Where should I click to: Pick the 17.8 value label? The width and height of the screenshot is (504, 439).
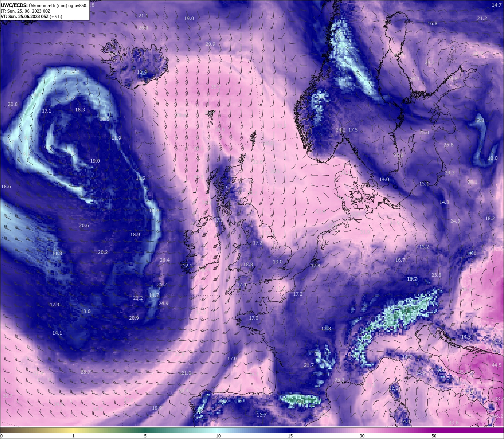(x=315, y=266)
